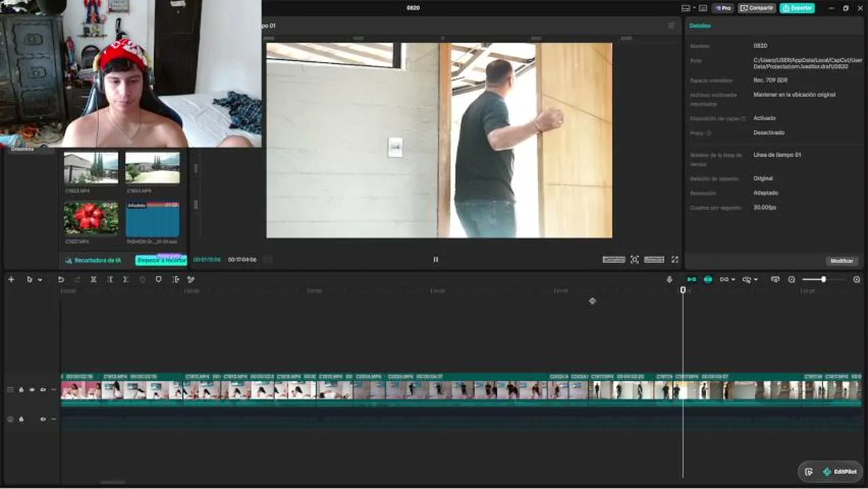868x489 pixels.
Task: Click the Exportar button
Action: [797, 8]
